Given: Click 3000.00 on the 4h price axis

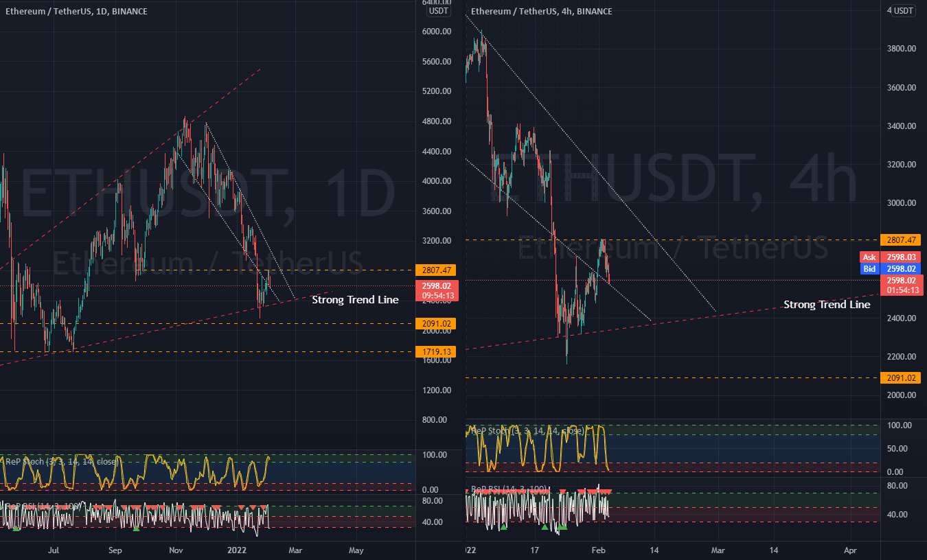Looking at the screenshot, I should point(901,203).
